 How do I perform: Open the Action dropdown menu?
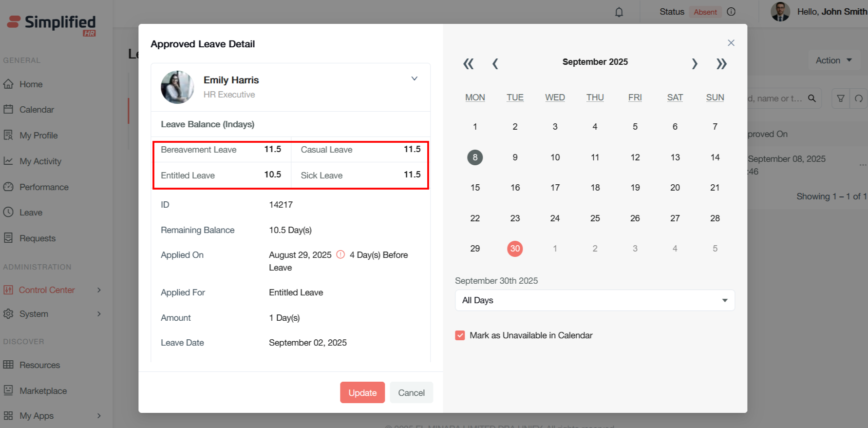[x=833, y=60]
